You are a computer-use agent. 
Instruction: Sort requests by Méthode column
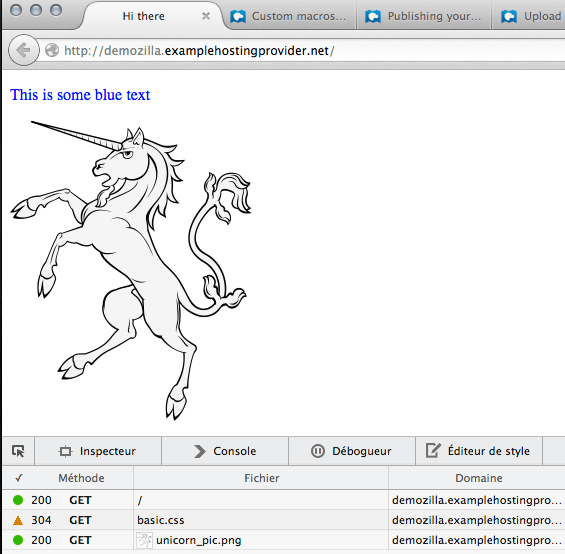pos(81,478)
